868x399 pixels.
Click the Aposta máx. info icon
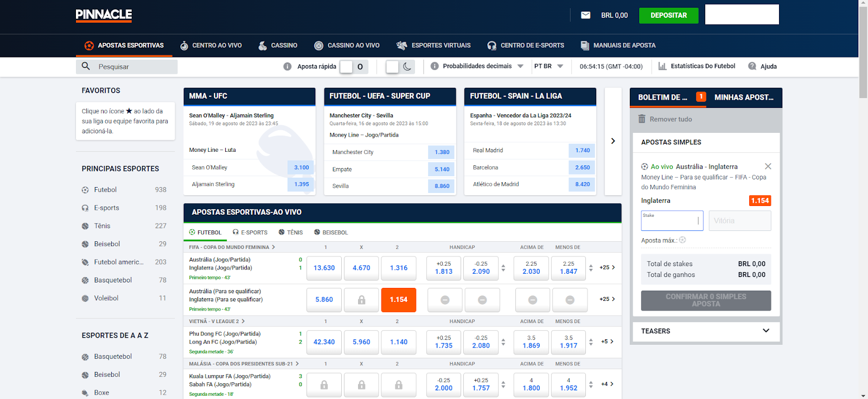682,240
